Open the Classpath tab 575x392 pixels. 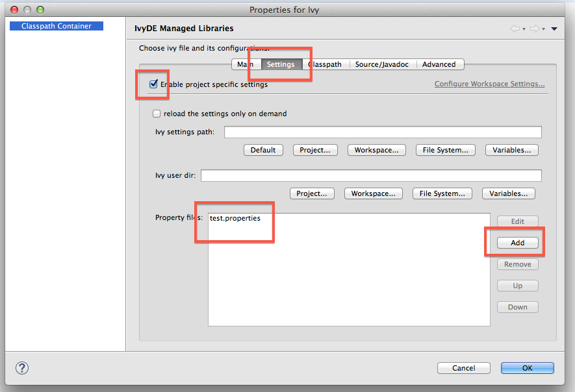coord(326,64)
